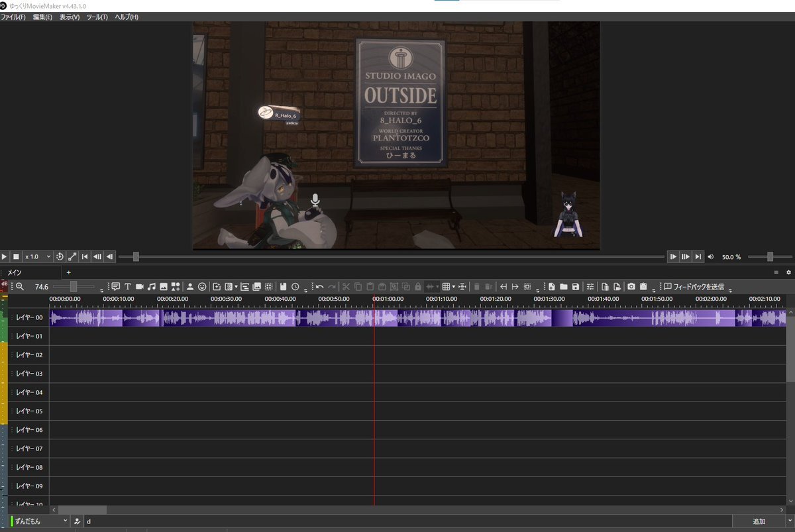The image size is (795, 532).
Task: Click the bookmark toolbar icon
Action: [283, 286]
